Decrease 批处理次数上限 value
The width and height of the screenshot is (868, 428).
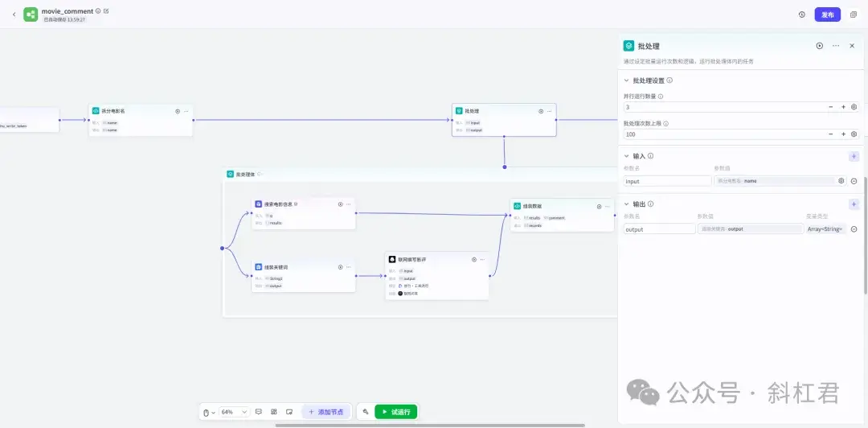[x=831, y=134]
